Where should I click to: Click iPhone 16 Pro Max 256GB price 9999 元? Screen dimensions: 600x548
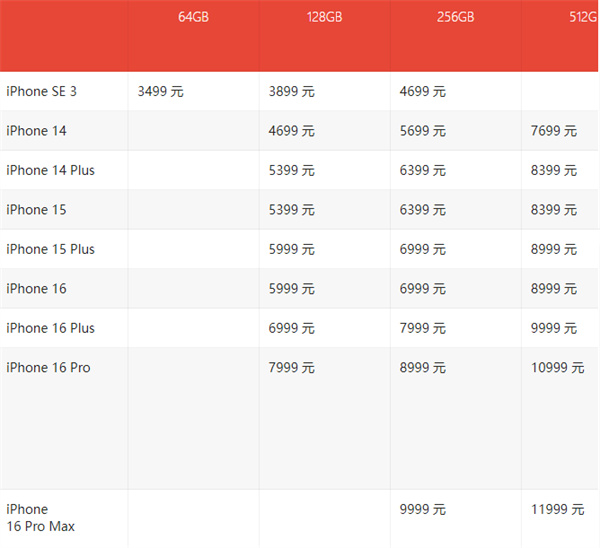point(423,509)
